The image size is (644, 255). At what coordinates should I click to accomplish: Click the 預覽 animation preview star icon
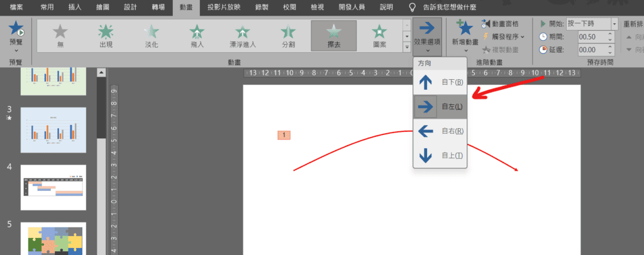tap(16, 29)
